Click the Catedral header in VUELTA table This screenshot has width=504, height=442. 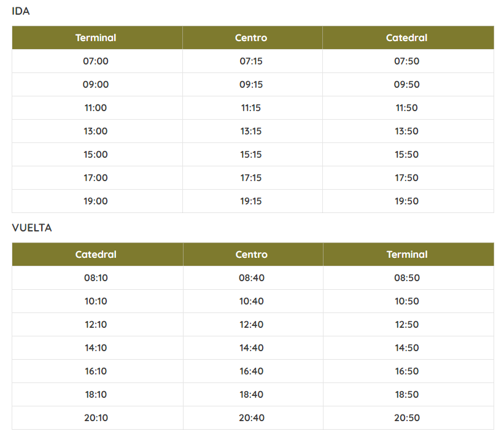coord(96,254)
